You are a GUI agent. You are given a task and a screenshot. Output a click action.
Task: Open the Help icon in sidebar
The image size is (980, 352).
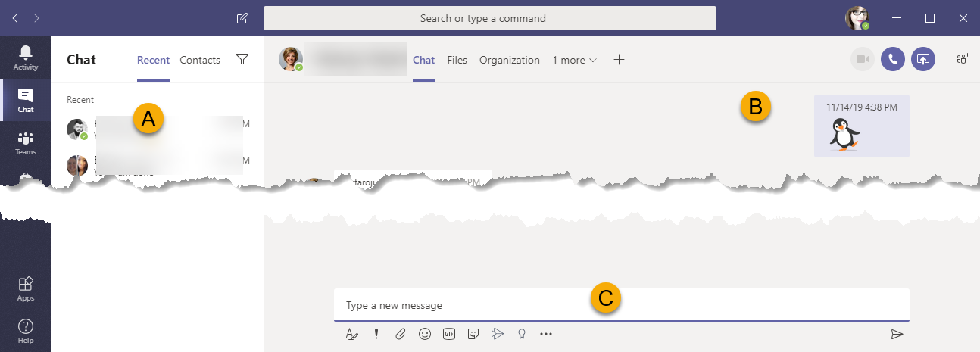26,331
